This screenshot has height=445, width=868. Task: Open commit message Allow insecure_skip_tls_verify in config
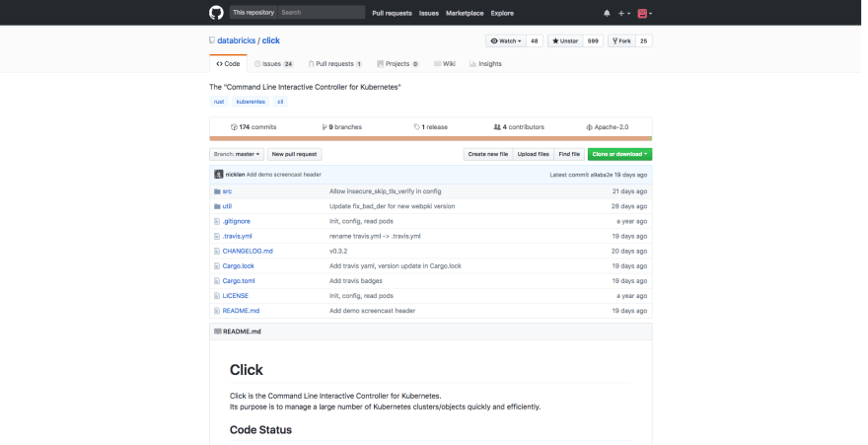(x=386, y=191)
